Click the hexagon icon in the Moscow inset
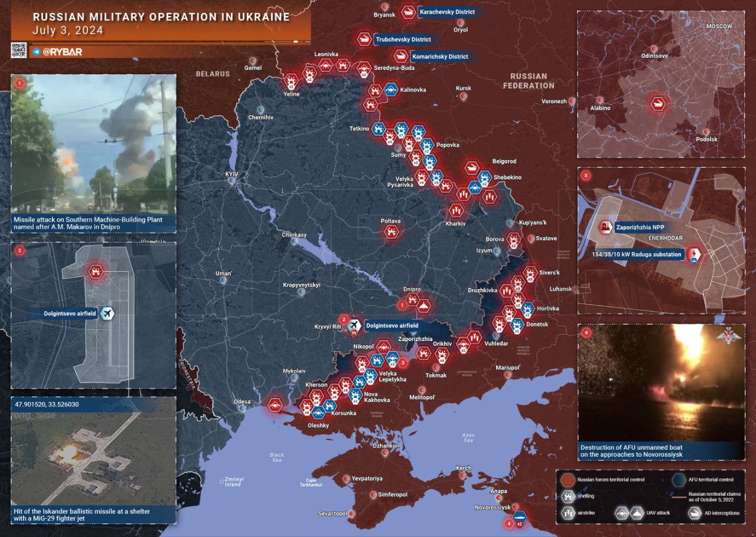The height and width of the screenshot is (537, 756). (x=658, y=104)
